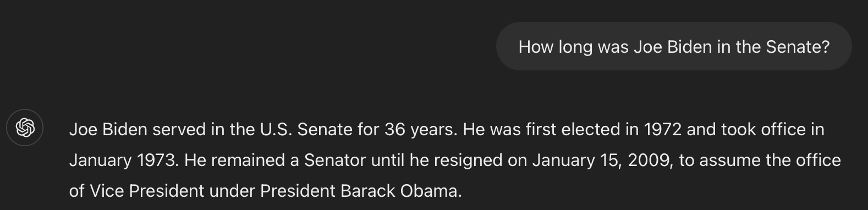Click the year "1972" in the response
The height and width of the screenshot is (210, 868).
[x=662, y=130]
